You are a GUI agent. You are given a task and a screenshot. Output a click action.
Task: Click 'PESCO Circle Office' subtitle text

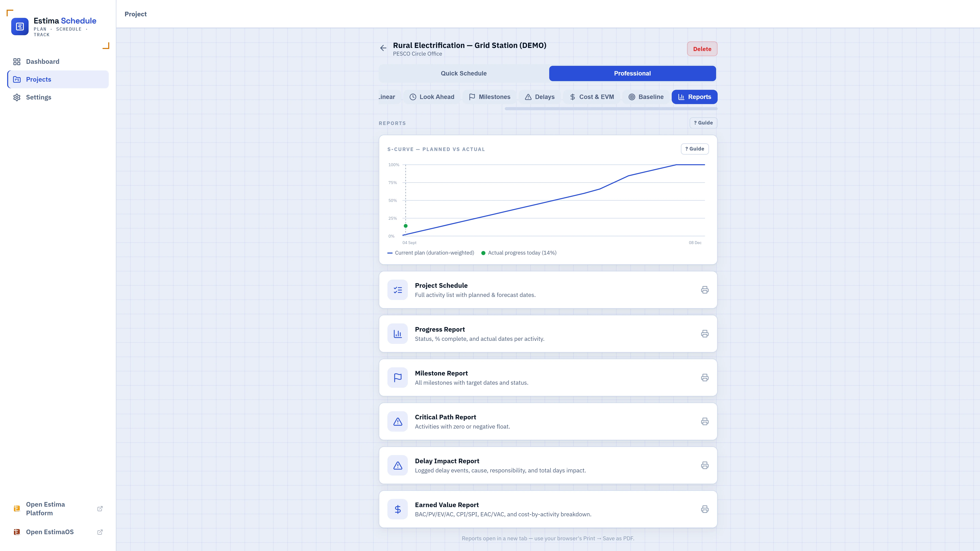(x=417, y=54)
